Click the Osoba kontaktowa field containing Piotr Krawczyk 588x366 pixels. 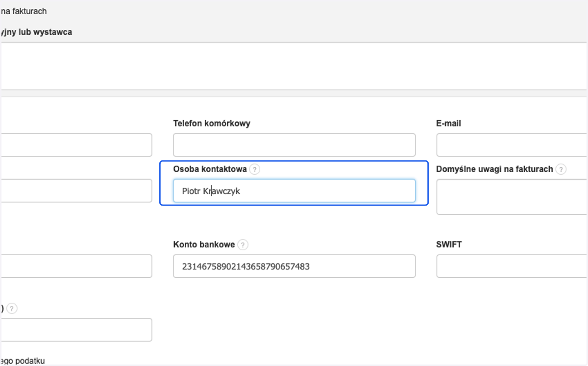point(294,191)
